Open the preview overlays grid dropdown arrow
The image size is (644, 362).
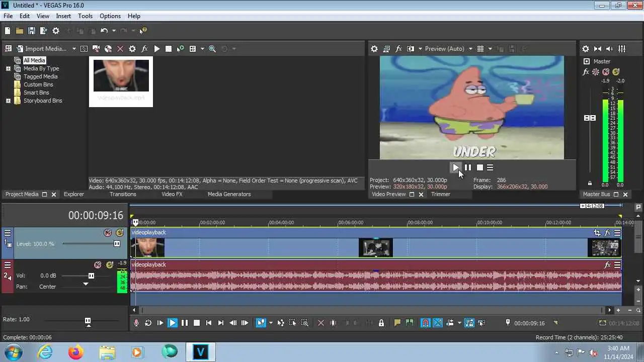[490, 49]
